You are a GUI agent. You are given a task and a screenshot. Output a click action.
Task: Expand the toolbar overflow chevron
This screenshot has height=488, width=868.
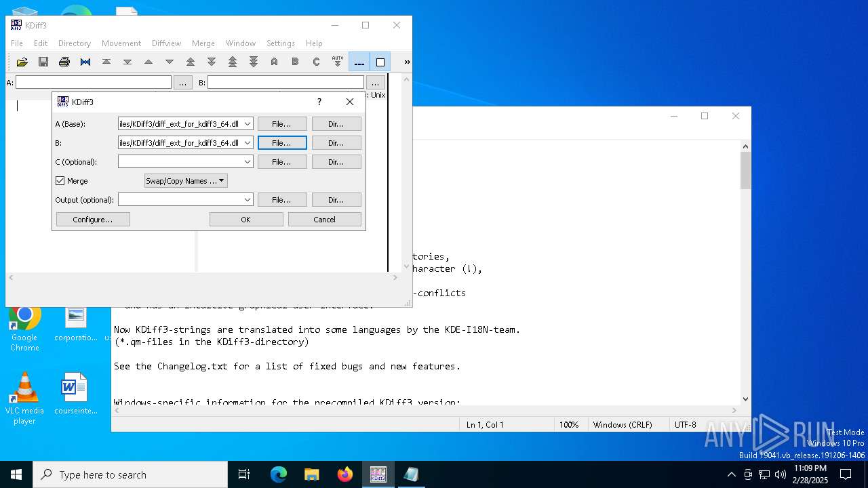coord(407,62)
